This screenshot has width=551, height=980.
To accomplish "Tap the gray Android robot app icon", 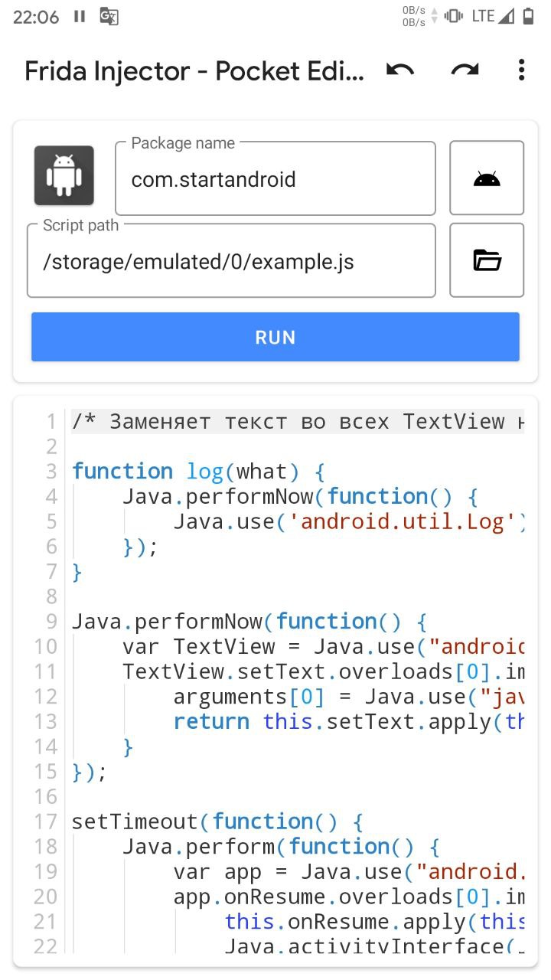I will (64, 176).
